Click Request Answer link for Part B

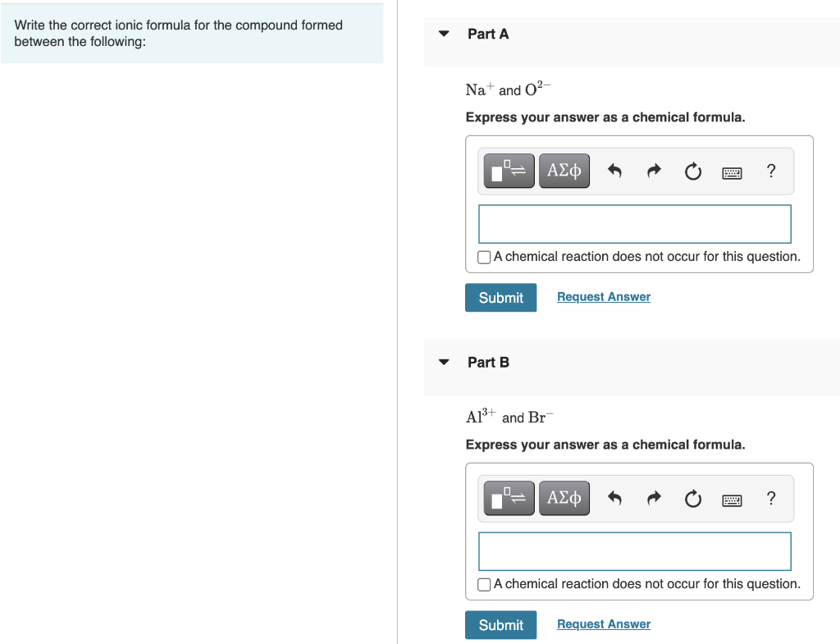604,624
